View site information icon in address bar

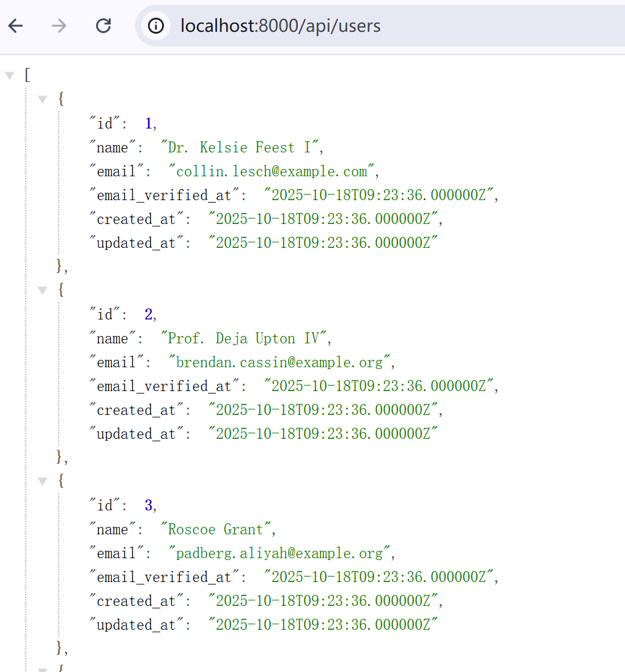coord(156,26)
